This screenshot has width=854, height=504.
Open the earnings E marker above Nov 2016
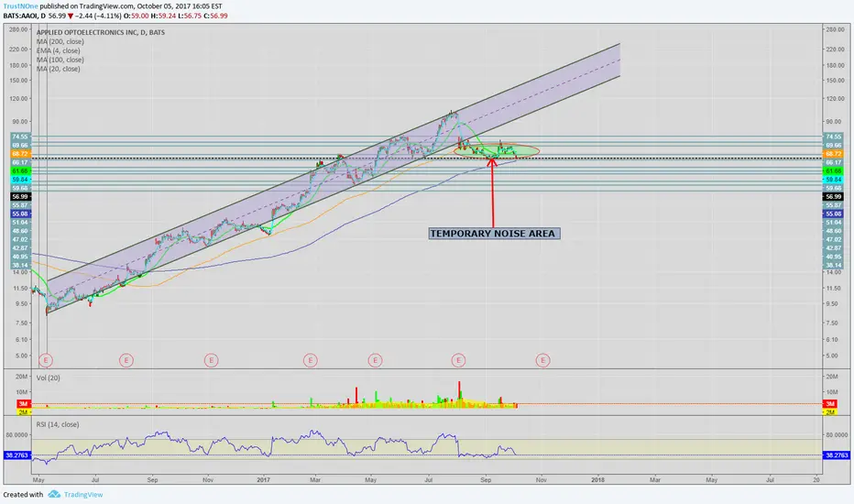point(212,360)
